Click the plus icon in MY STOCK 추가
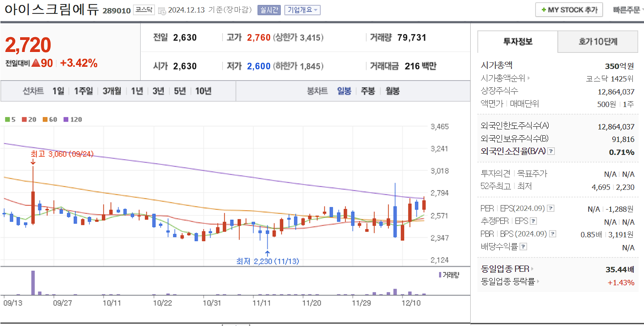644x326 pixels. (543, 10)
